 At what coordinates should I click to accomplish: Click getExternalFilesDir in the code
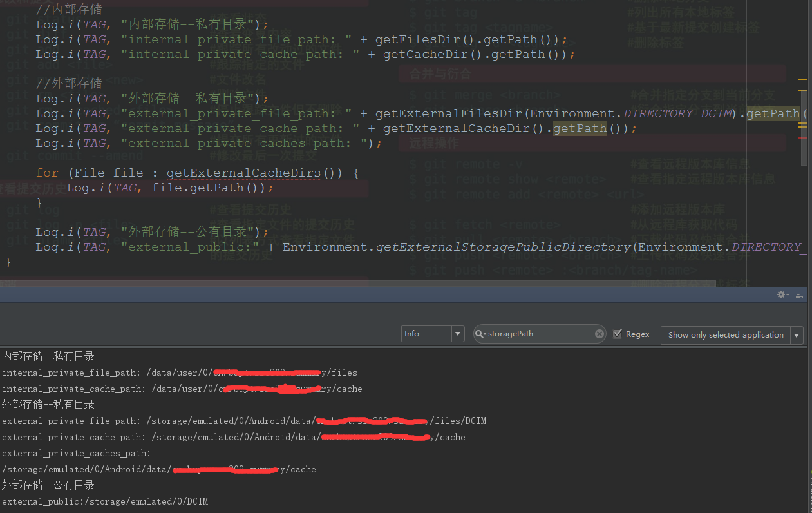coord(448,113)
